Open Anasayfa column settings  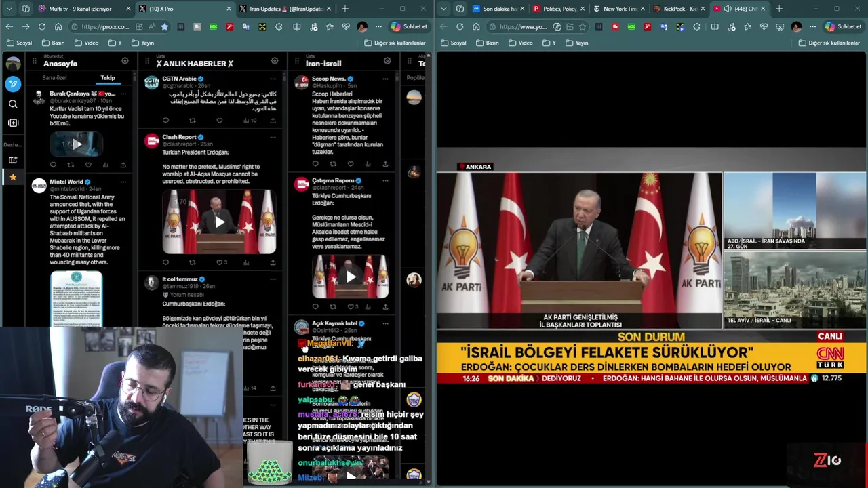click(125, 61)
